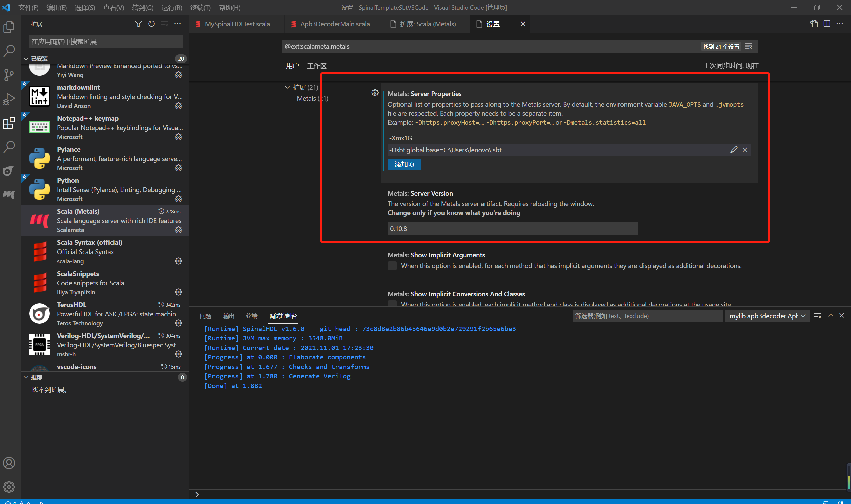This screenshot has width=851, height=504.
Task: Split the editor to the right
Action: coord(827,24)
